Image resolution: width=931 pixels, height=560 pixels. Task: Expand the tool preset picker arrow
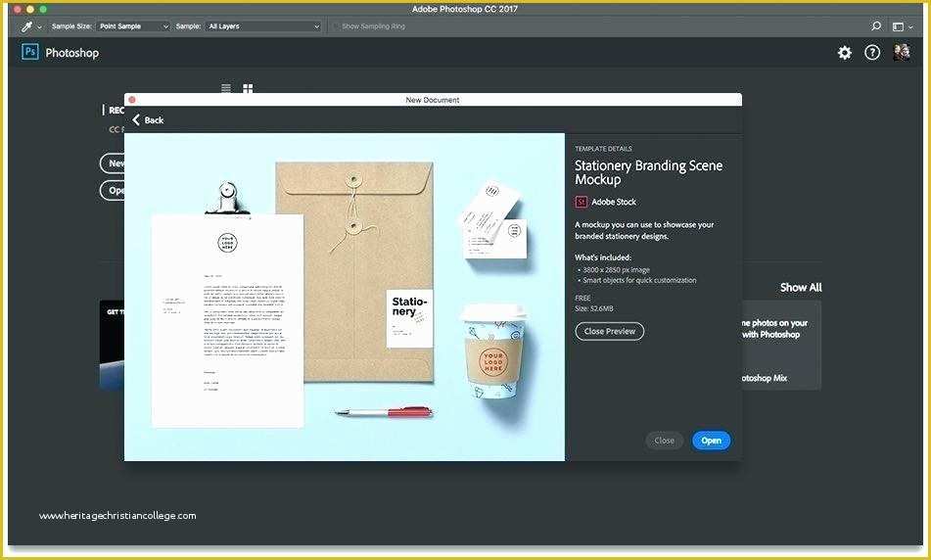[39, 26]
